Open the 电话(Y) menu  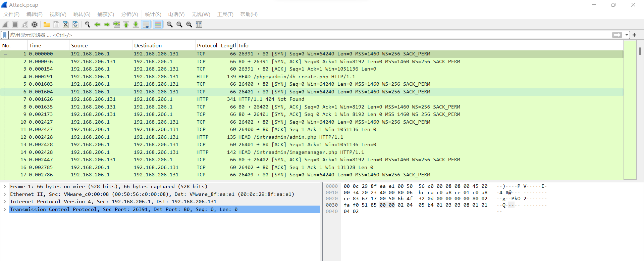pyautogui.click(x=176, y=14)
